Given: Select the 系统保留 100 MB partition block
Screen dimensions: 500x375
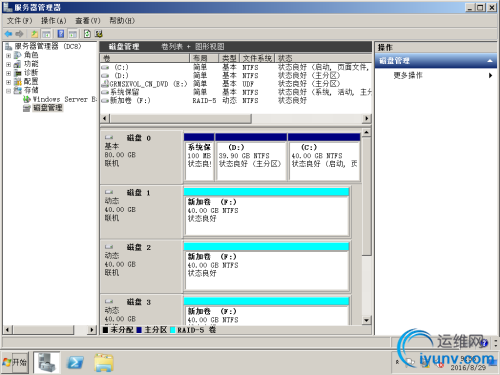Looking at the screenshot, I should [199, 157].
